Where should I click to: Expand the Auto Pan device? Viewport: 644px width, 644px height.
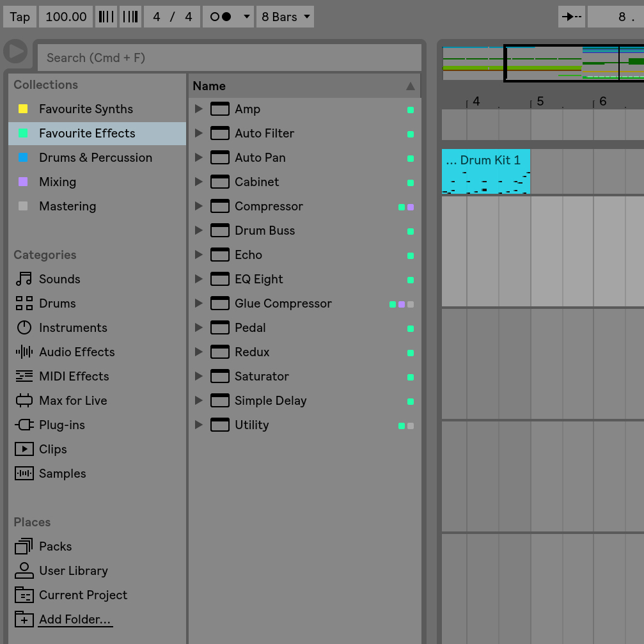pos(198,157)
